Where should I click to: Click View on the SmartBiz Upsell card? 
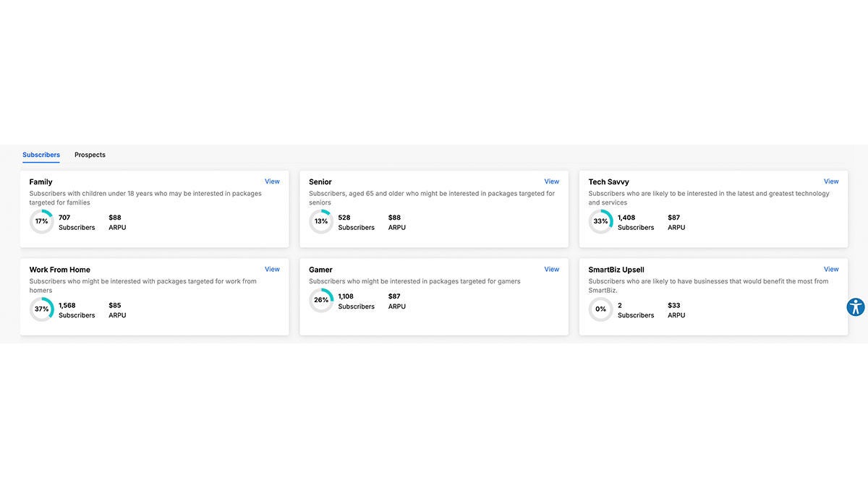[830, 269]
